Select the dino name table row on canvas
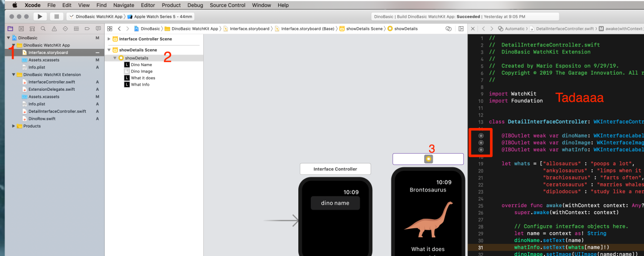Viewport: 644px width, 256px height. [x=335, y=203]
